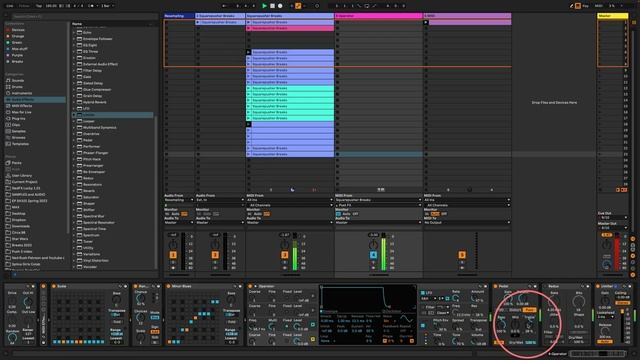Viewport: 640px width, 360px height.
Task: Stop playback with the Stop button
Action: (x=272, y=6)
